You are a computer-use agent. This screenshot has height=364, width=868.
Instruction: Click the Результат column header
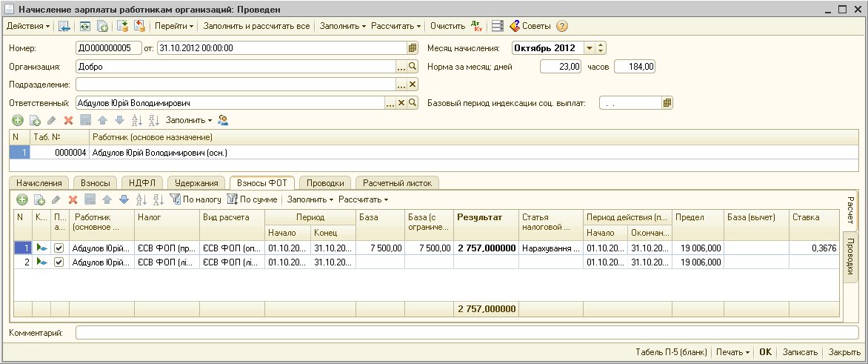(486, 225)
